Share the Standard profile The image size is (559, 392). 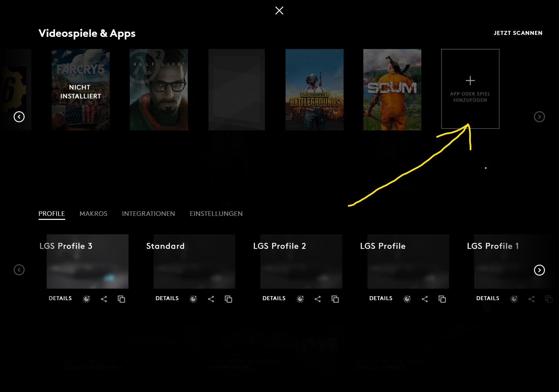coord(211,299)
